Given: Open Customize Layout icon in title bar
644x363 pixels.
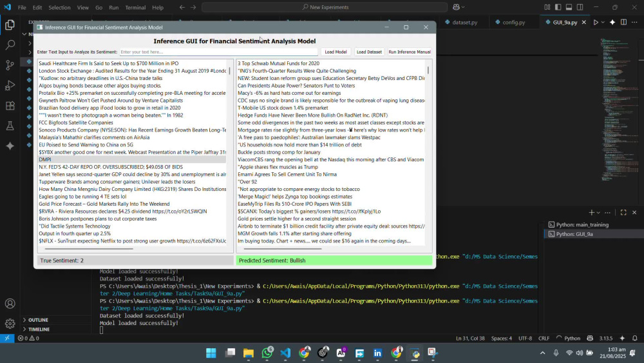Looking at the screenshot, I should 547,7.
